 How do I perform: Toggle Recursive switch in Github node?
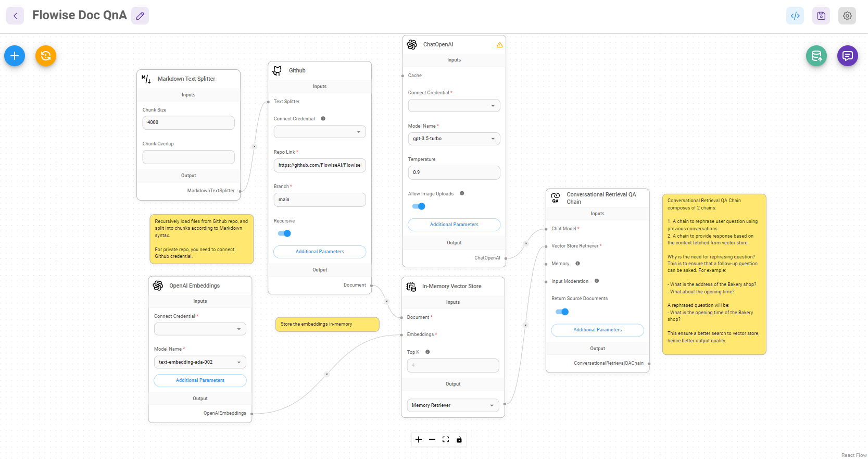point(284,233)
